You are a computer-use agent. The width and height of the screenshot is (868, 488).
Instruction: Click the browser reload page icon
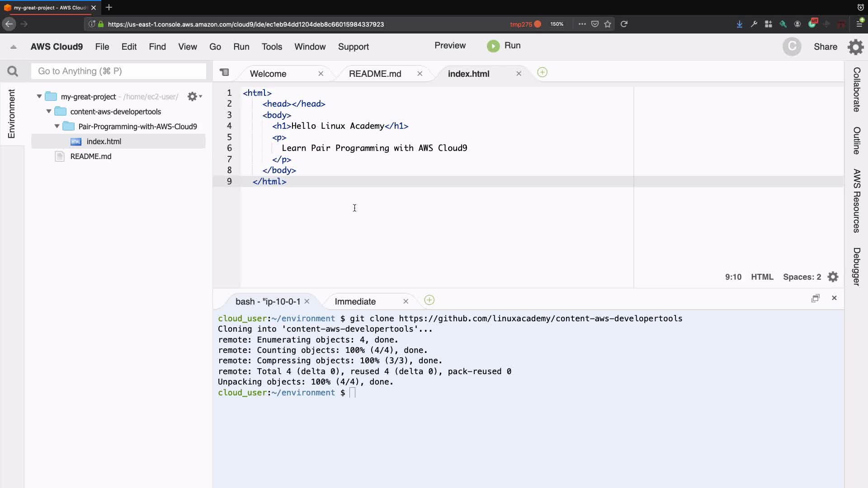click(x=624, y=24)
